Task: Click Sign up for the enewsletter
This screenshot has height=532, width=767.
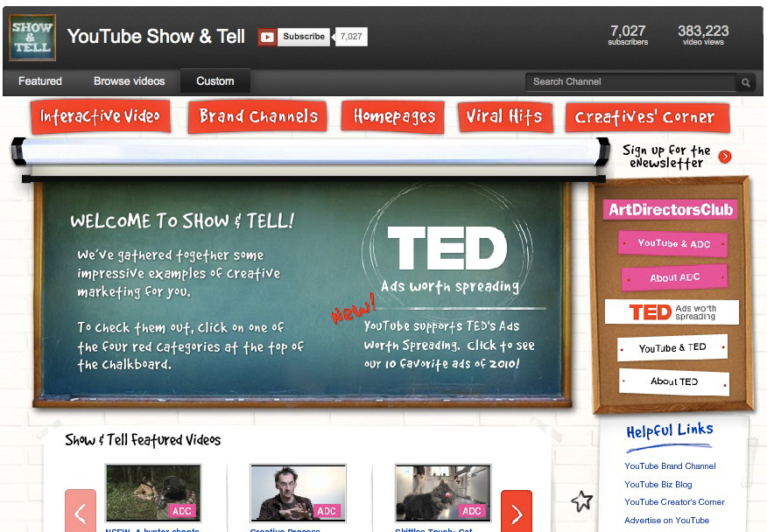Action: (666, 157)
